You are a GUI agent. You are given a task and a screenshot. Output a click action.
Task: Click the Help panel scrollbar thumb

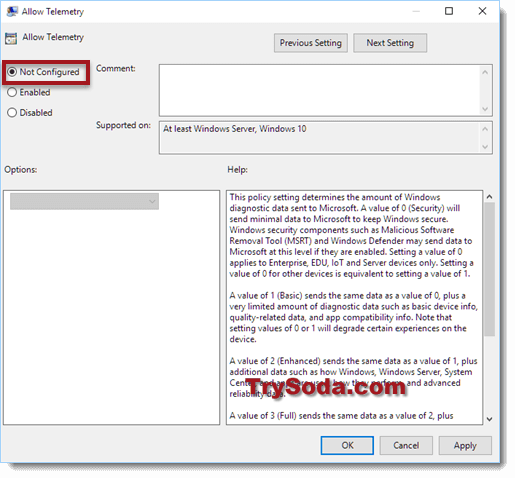point(489,269)
